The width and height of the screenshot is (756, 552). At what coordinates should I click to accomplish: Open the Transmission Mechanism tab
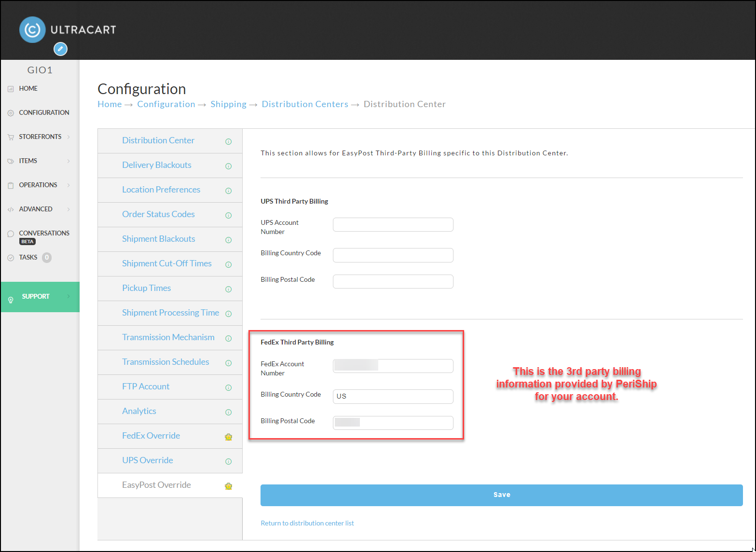[x=168, y=337]
